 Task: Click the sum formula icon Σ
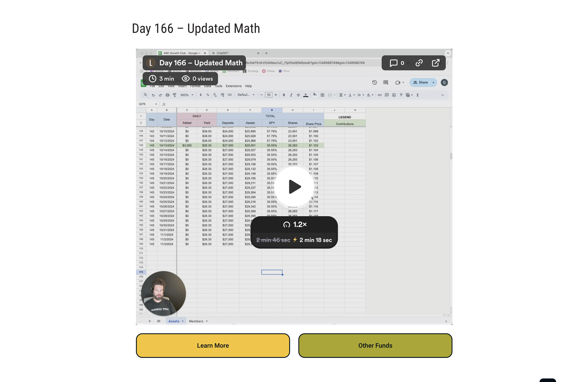(417, 95)
